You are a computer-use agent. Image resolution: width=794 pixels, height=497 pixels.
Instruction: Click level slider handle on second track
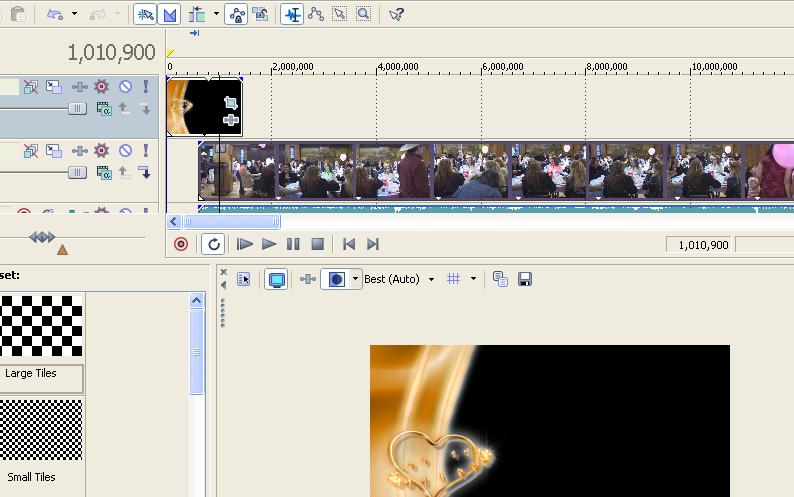77,173
